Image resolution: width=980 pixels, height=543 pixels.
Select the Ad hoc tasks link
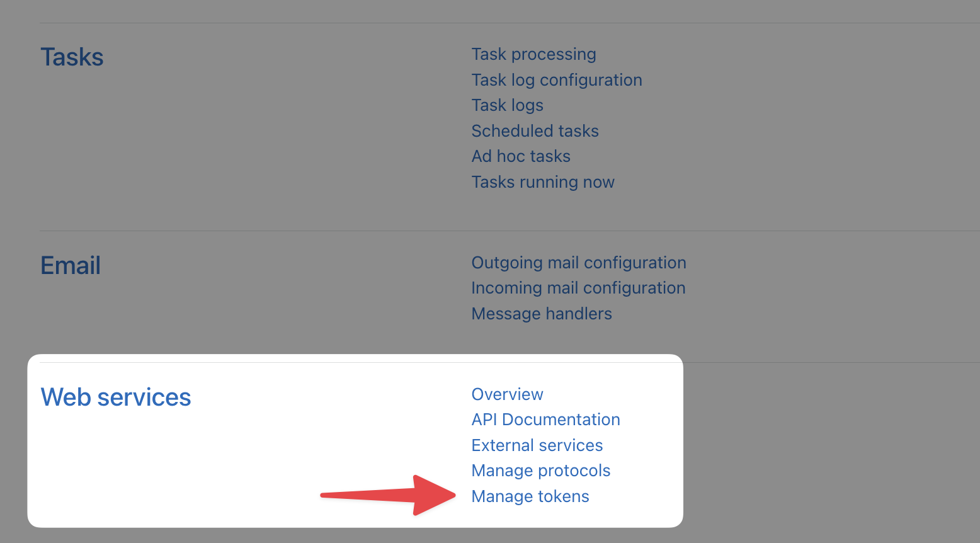tap(521, 156)
